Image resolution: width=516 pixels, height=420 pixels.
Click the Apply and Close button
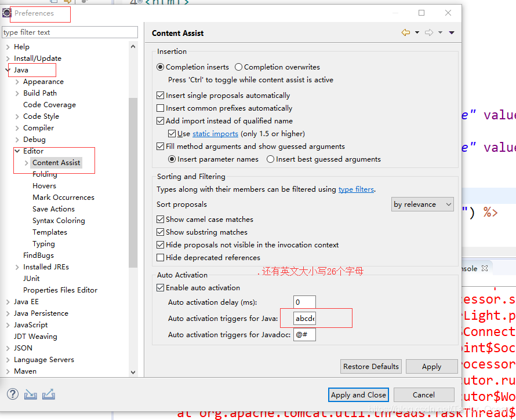[358, 395]
